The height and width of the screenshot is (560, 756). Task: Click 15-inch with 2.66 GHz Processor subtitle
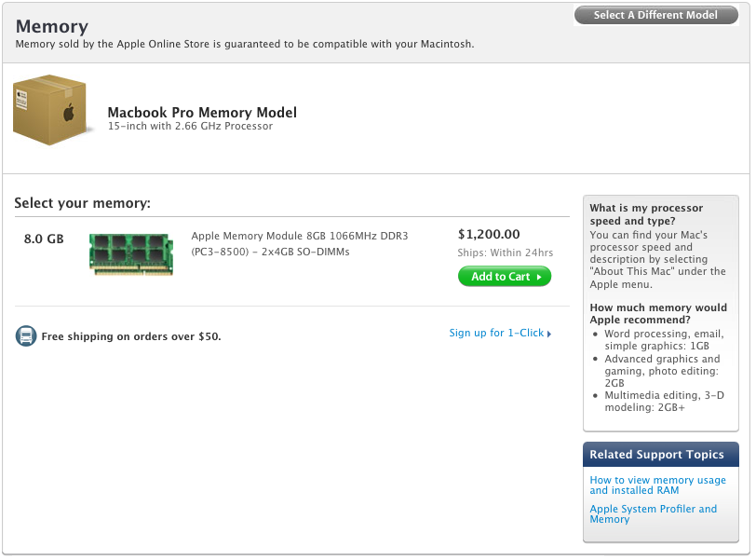pos(190,127)
